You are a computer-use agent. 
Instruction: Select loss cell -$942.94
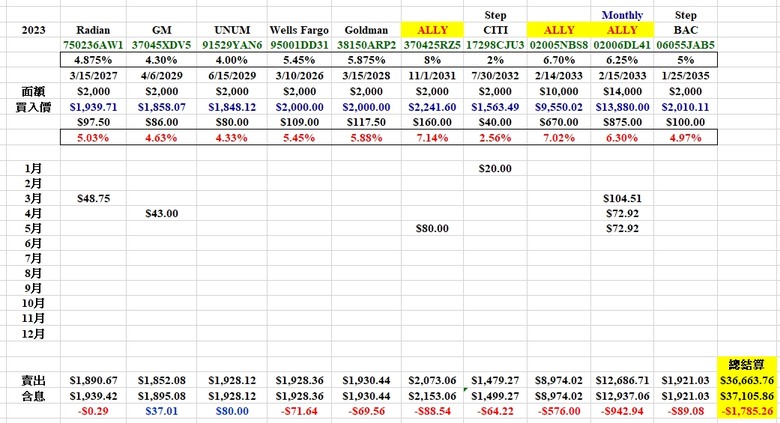click(622, 412)
